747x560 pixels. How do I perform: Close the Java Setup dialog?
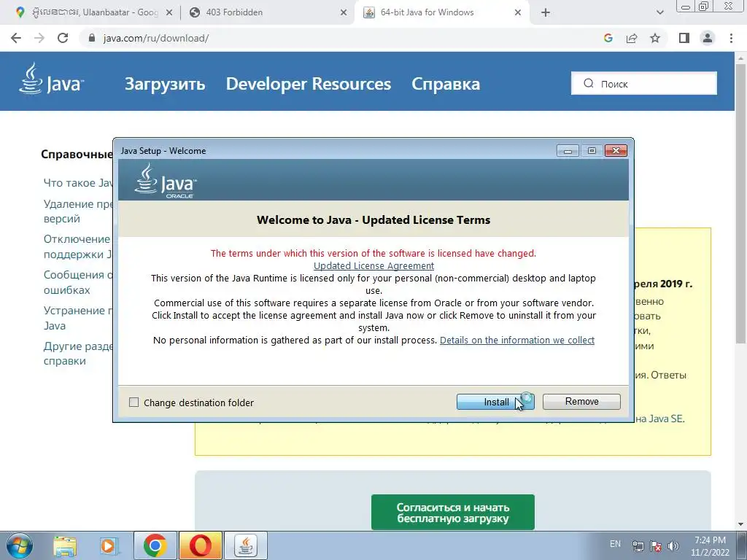[616, 151]
